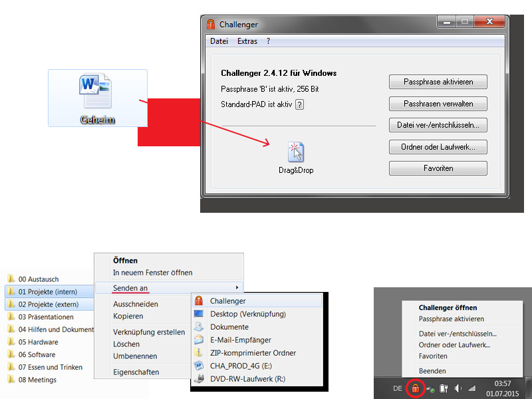Click the CHA_PROD_4G (E:) drive icon

coord(199,366)
